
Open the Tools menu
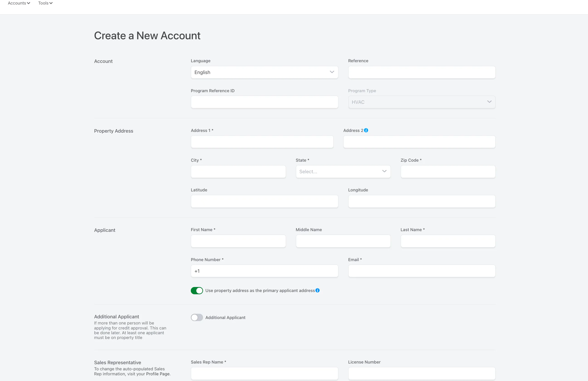[x=45, y=3]
